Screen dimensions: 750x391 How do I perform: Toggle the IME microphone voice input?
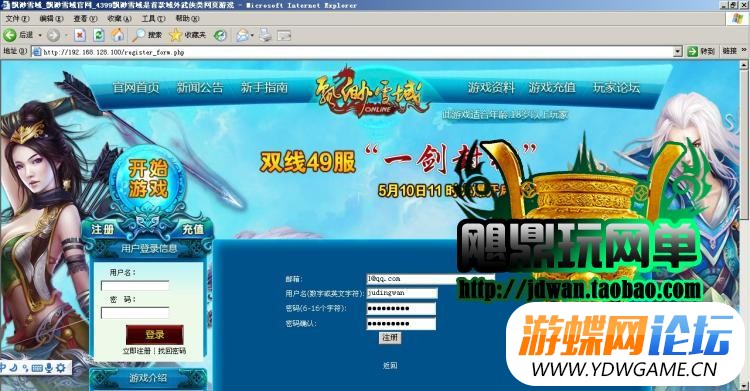[x=48, y=368]
